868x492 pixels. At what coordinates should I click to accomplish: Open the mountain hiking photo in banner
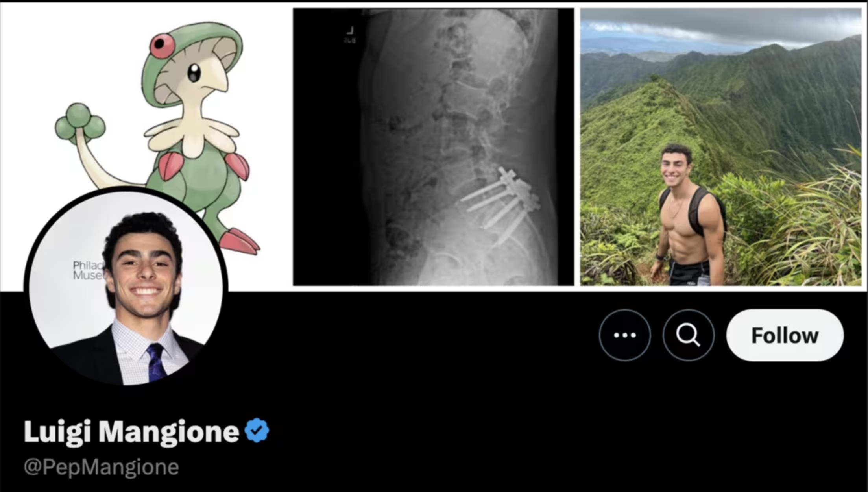point(721,147)
